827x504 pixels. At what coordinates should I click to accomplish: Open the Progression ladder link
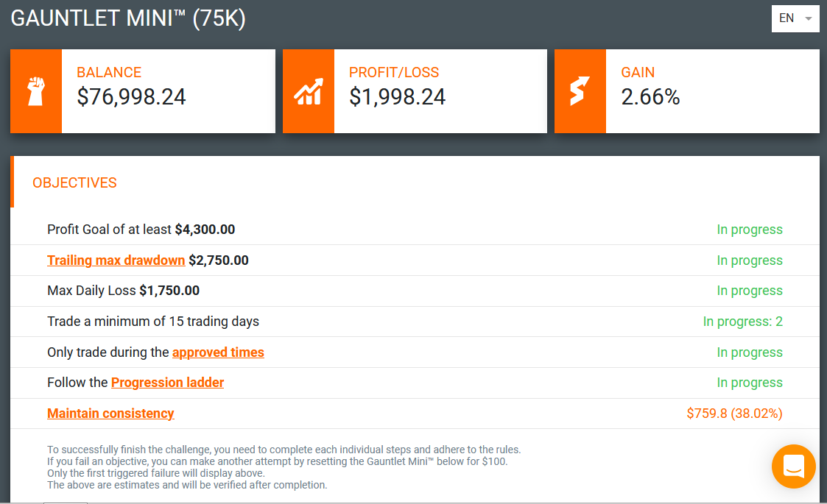(167, 382)
